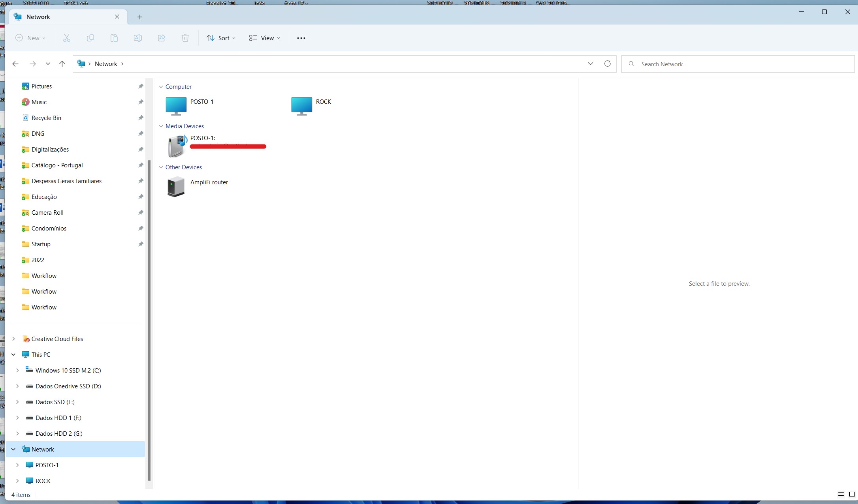Click the Delete trash icon
Image resolution: width=858 pixels, height=504 pixels.
[x=185, y=38]
